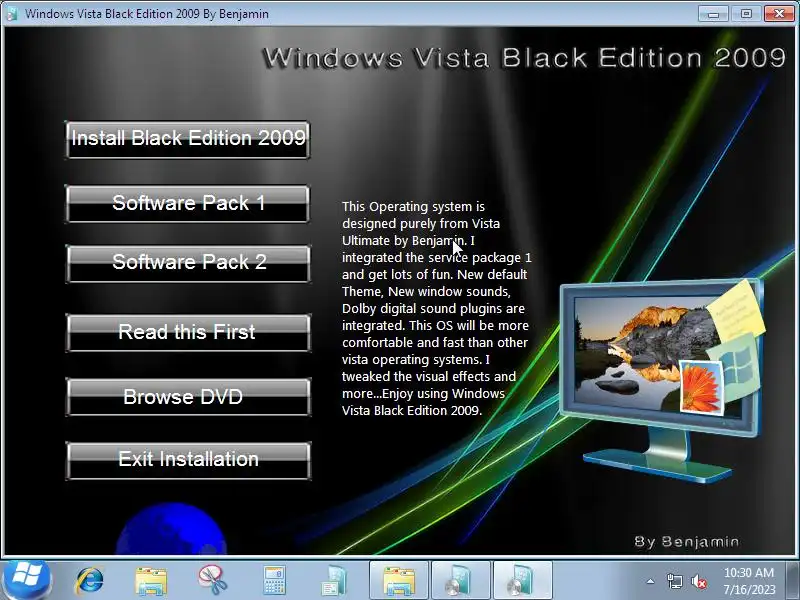Click Show Desktop strip right of the clock
The width and height of the screenshot is (800, 600).
(793, 580)
